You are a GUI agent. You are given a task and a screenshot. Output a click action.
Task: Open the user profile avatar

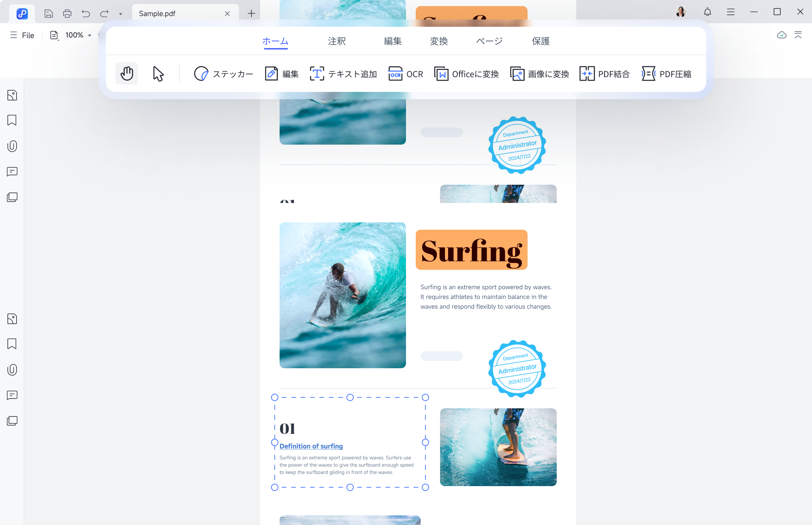(681, 12)
